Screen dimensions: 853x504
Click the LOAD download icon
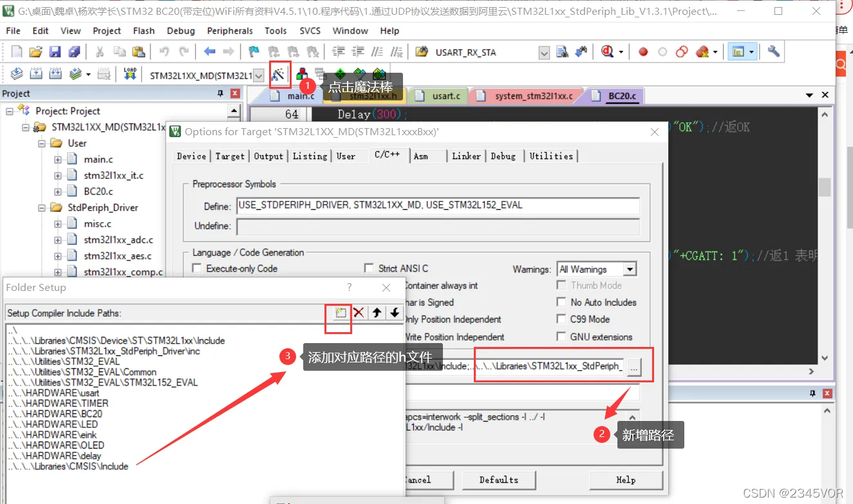131,75
